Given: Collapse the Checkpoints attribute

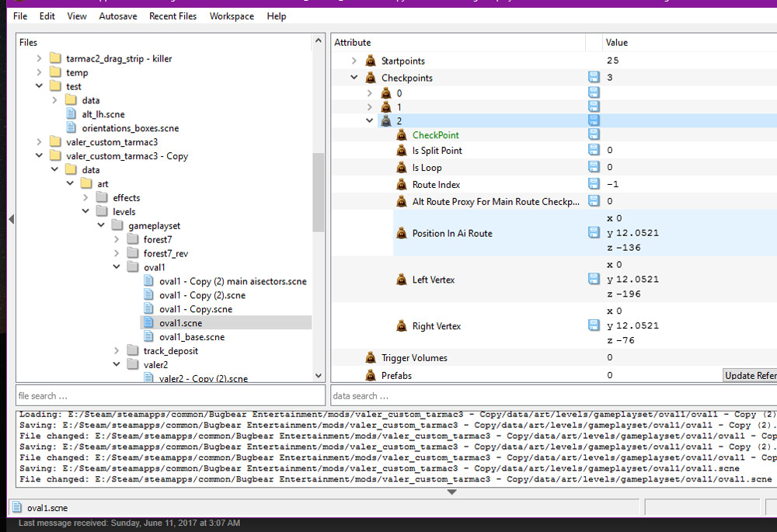Looking at the screenshot, I should (354, 78).
